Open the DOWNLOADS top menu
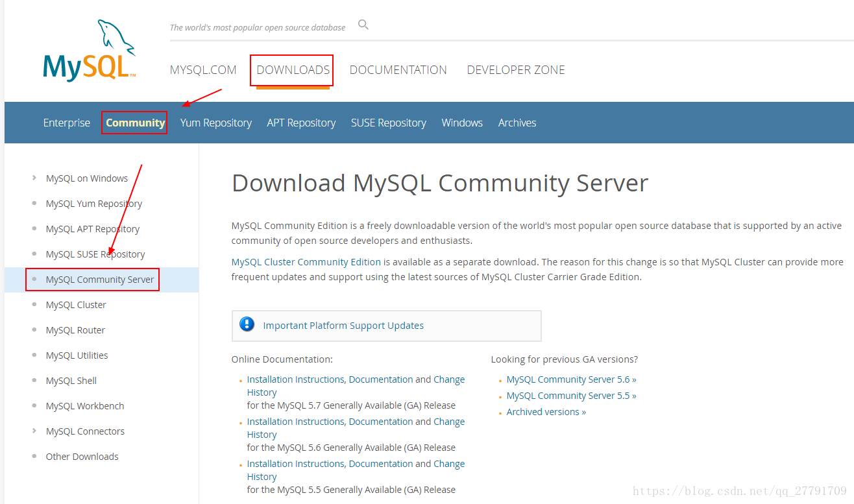The width and height of the screenshot is (854, 504). pyautogui.click(x=293, y=69)
